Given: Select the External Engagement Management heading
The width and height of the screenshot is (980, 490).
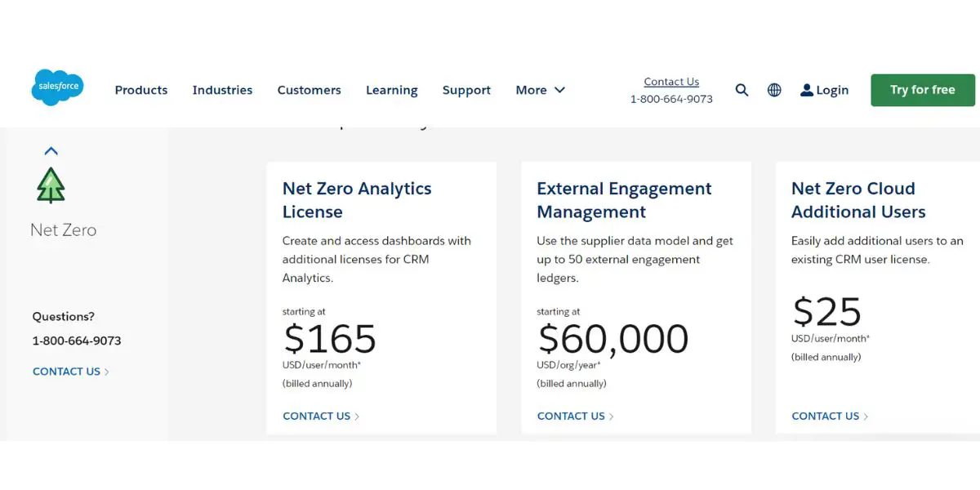Looking at the screenshot, I should (x=624, y=200).
